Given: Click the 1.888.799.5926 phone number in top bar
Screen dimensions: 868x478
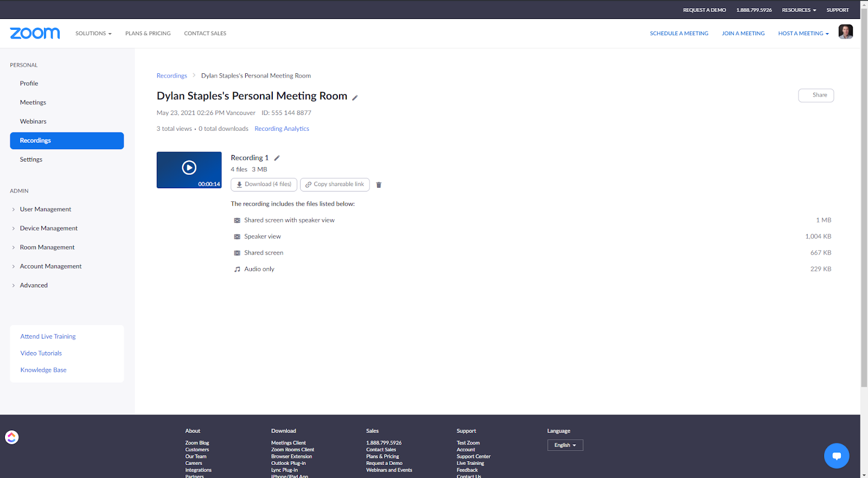Looking at the screenshot, I should click(x=754, y=10).
